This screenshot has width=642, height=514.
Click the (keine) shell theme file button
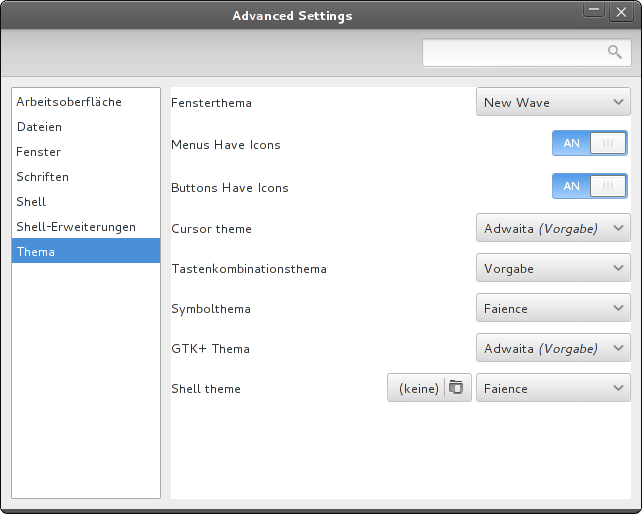(x=429, y=387)
